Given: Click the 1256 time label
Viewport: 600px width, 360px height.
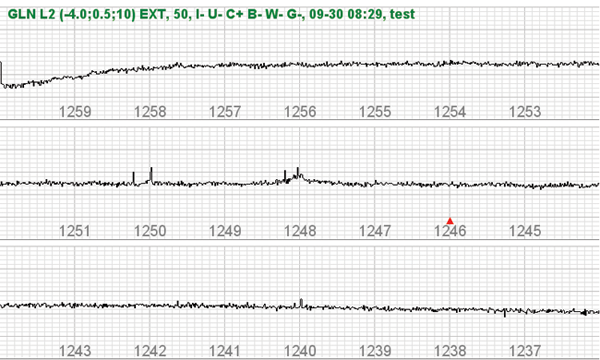Looking at the screenshot, I should click(x=300, y=112).
